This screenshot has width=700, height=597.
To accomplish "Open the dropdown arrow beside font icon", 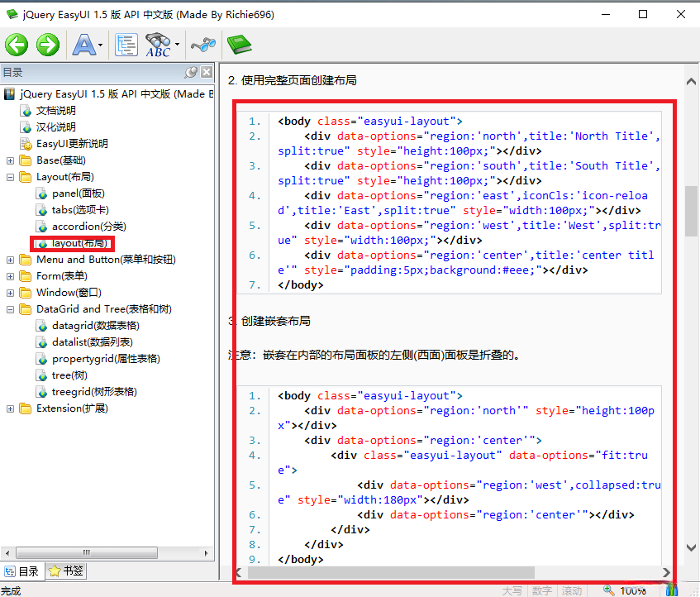I will [101, 45].
